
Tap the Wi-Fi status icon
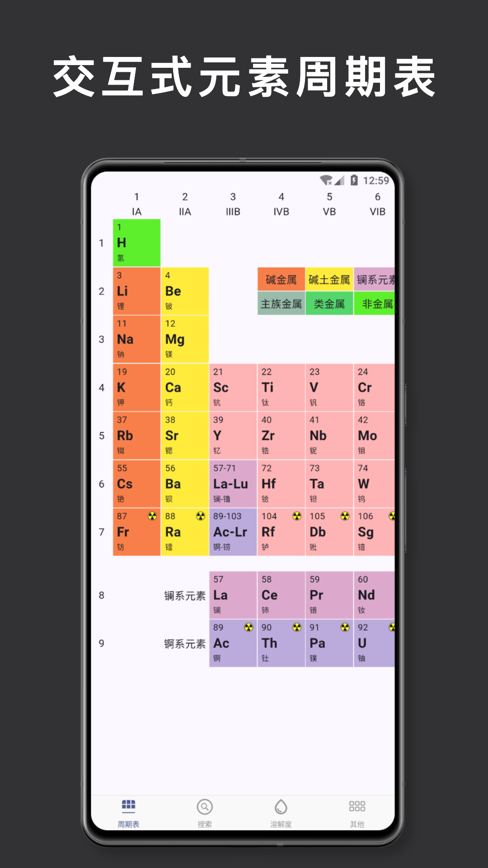tap(326, 180)
